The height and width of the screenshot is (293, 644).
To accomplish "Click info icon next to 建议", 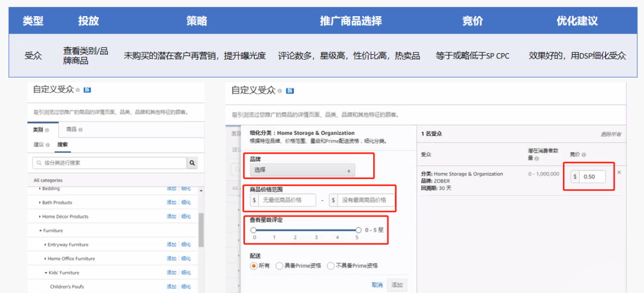I will (48, 144).
